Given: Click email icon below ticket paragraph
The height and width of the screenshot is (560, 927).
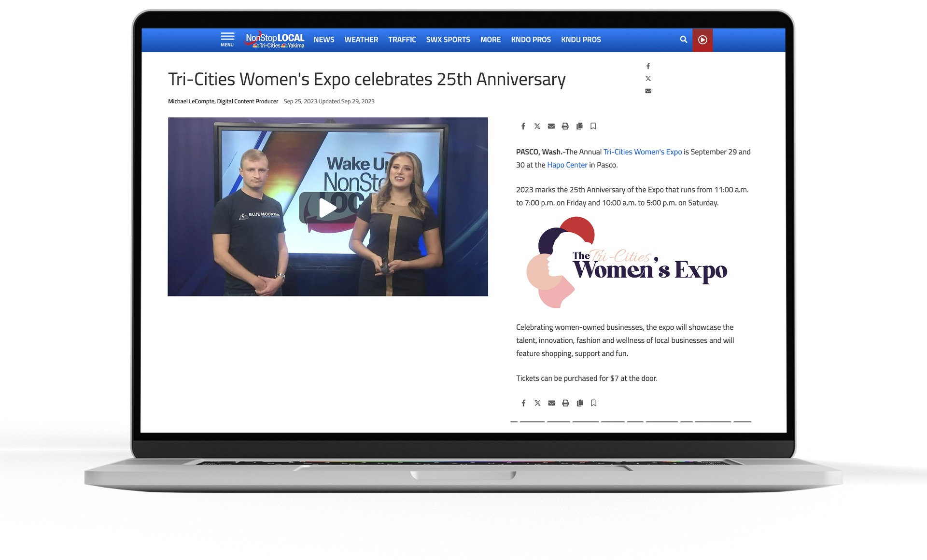Looking at the screenshot, I should point(551,403).
